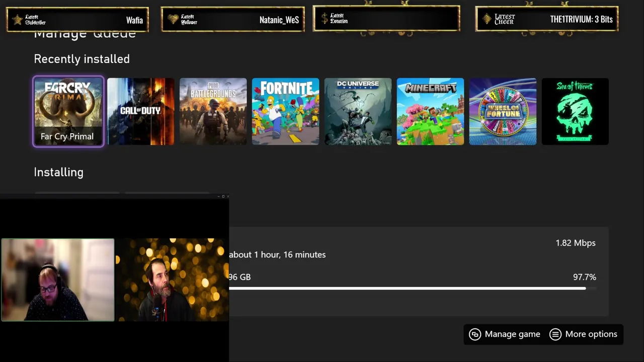Click the Latest Cheer gem icon
This screenshot has height=362, width=644.
(487, 19)
